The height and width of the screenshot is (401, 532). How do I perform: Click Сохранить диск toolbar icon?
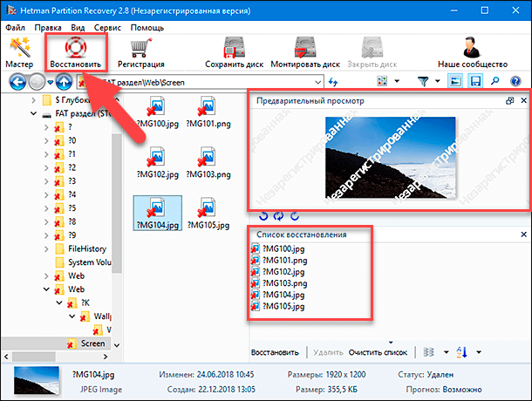click(234, 53)
